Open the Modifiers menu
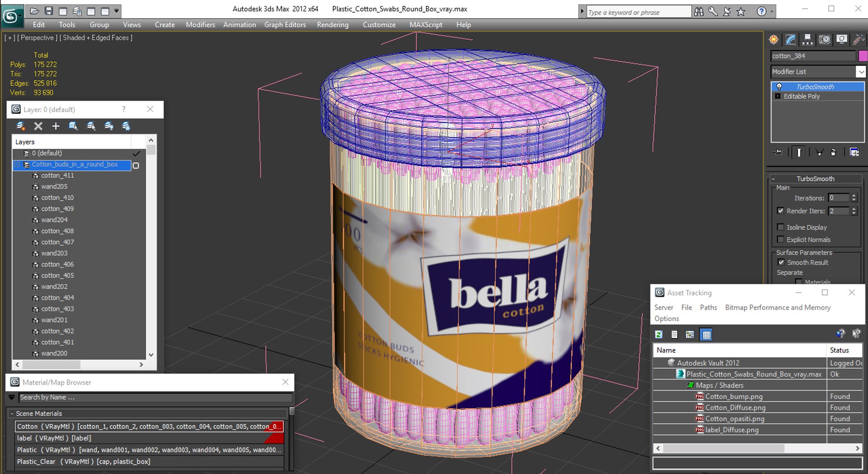Viewport: 868px width, 474px height. click(x=200, y=25)
